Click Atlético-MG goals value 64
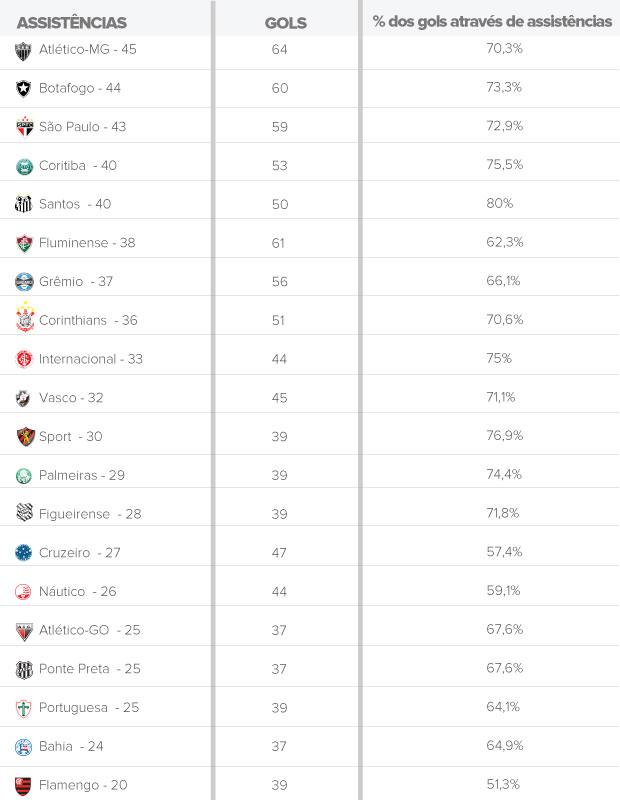This screenshot has width=620, height=800. 279,49
